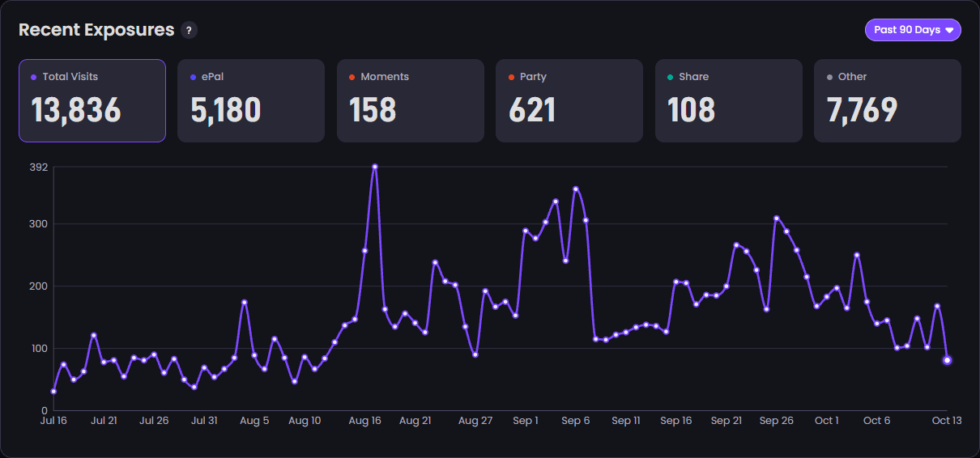Screen dimensions: 980x458
Task: Click the 5,180 ePal value
Action: 226,111
